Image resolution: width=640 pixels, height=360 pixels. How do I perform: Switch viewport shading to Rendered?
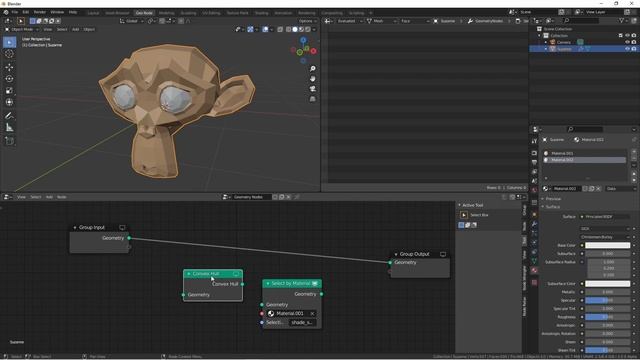pyautogui.click(x=307, y=29)
